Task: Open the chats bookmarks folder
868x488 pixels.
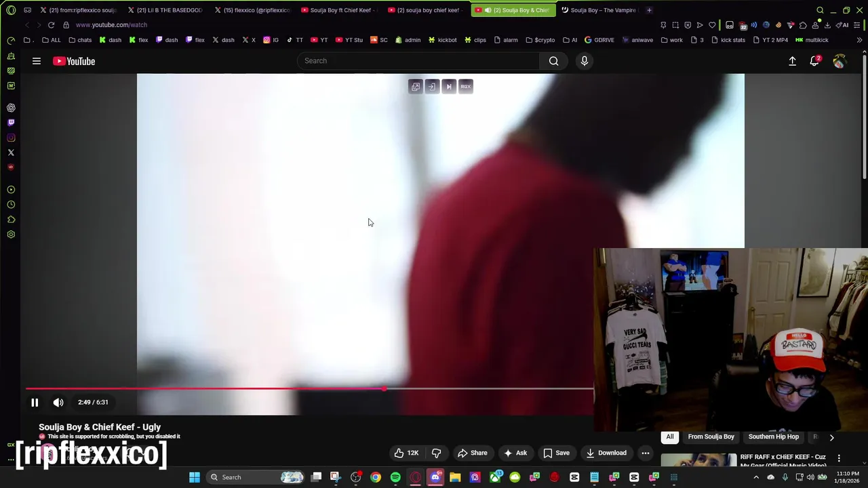Action: [x=80, y=40]
